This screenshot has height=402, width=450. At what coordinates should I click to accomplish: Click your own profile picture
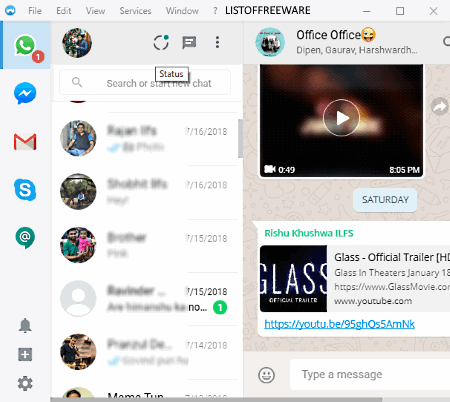click(77, 43)
